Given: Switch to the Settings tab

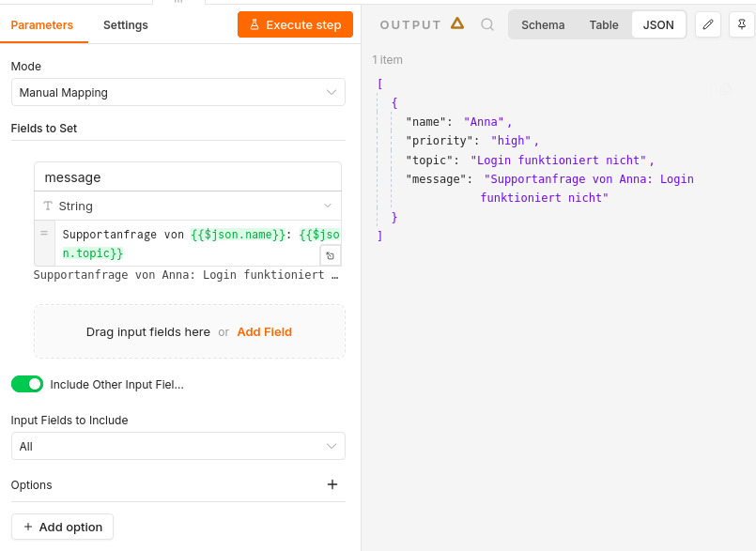Looking at the screenshot, I should [125, 25].
